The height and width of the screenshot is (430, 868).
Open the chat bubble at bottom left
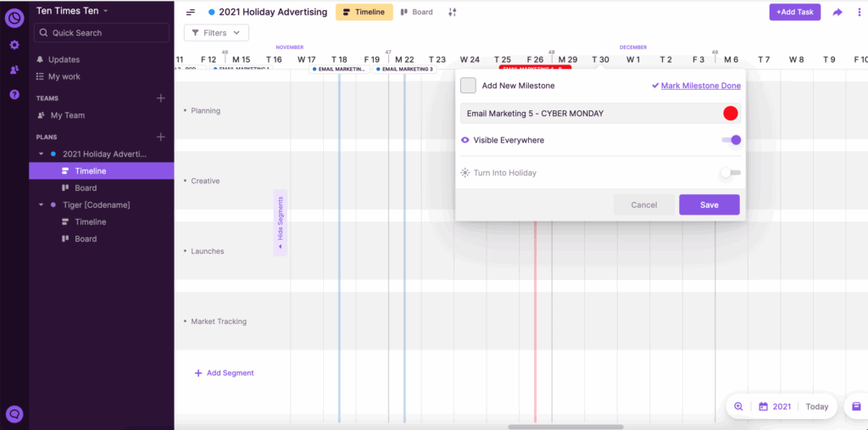(x=14, y=413)
